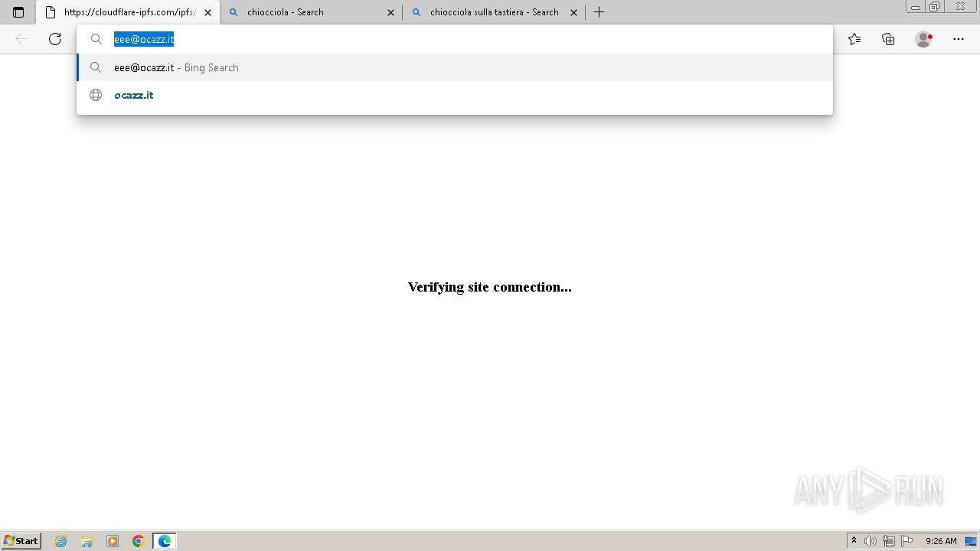Click the Verifying site connection text
This screenshot has width=980, height=551.
click(490, 287)
